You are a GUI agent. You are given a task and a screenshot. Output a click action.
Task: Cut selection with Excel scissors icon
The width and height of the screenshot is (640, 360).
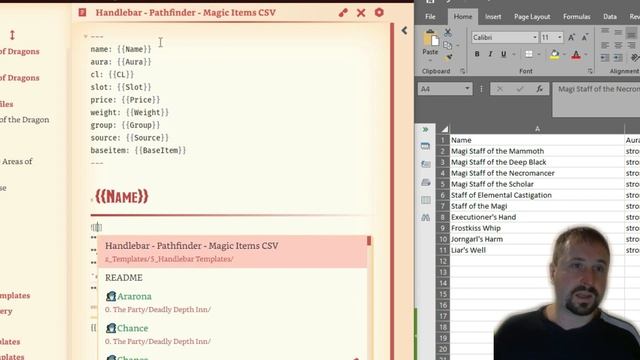448,32
